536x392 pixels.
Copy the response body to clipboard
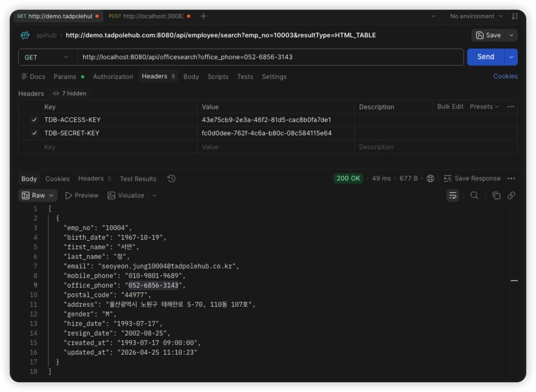click(x=496, y=195)
